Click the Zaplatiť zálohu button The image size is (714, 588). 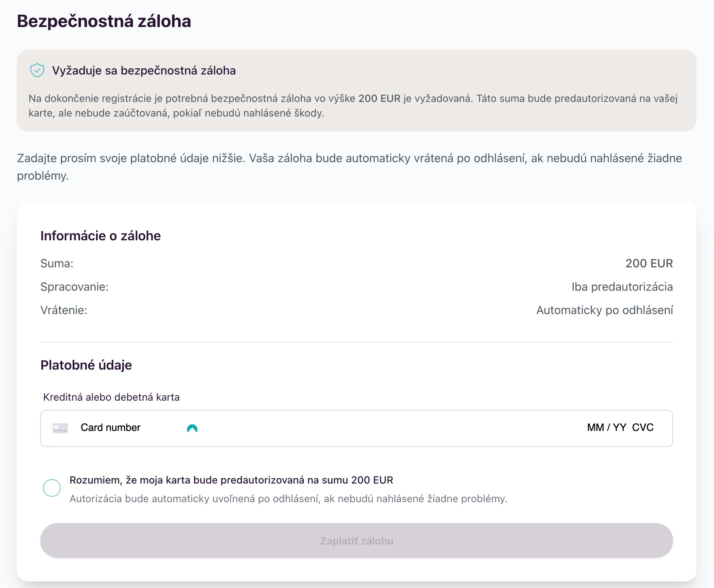[x=357, y=541]
